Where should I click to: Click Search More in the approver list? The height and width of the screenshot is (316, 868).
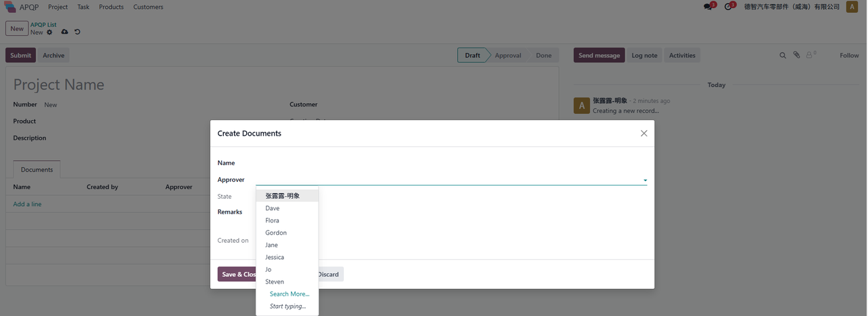(289, 294)
